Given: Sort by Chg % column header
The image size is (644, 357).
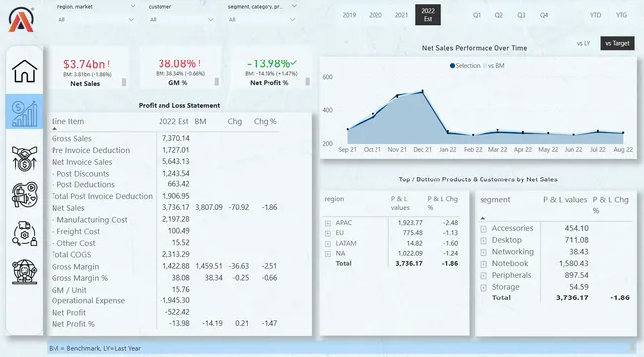Looking at the screenshot, I should tap(265, 121).
